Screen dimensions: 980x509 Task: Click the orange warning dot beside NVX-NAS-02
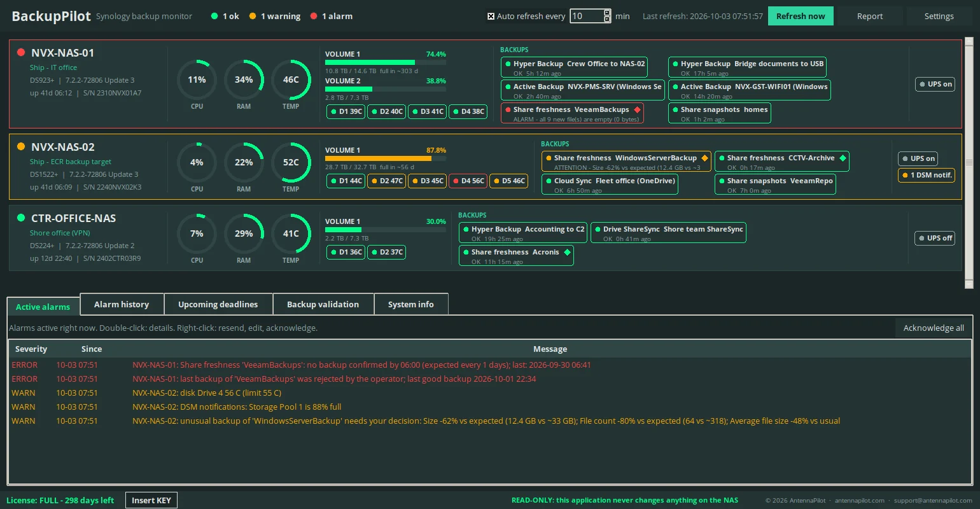(21, 146)
